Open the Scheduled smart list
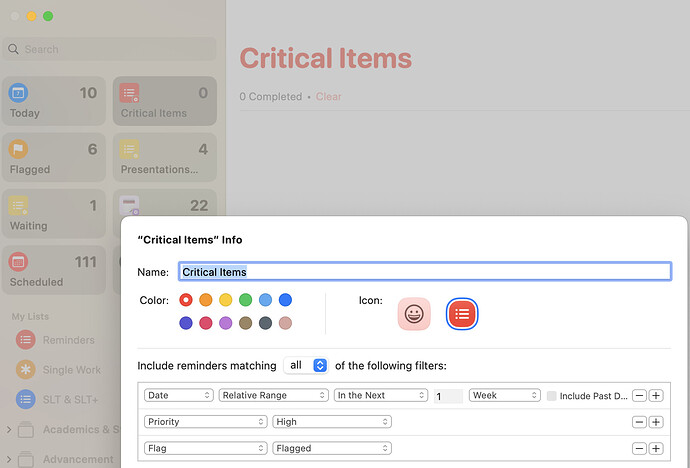This screenshot has width=690, height=468. coord(54,270)
